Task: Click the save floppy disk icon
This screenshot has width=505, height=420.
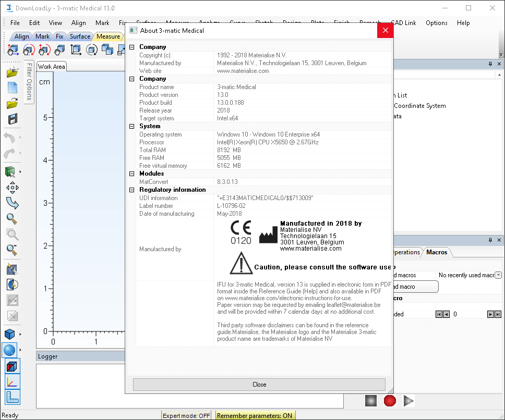Action: (x=12, y=119)
